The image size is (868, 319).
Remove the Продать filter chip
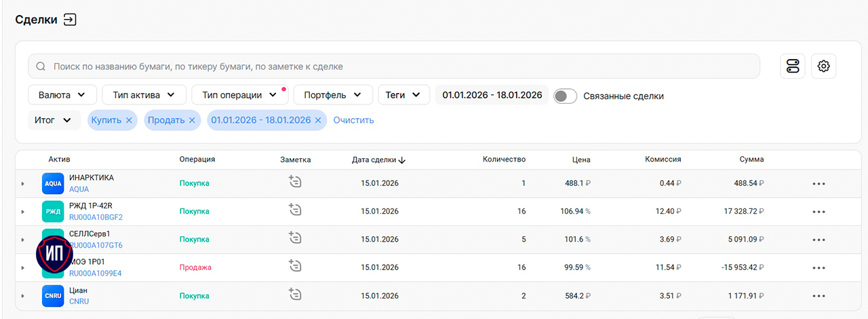pos(192,120)
